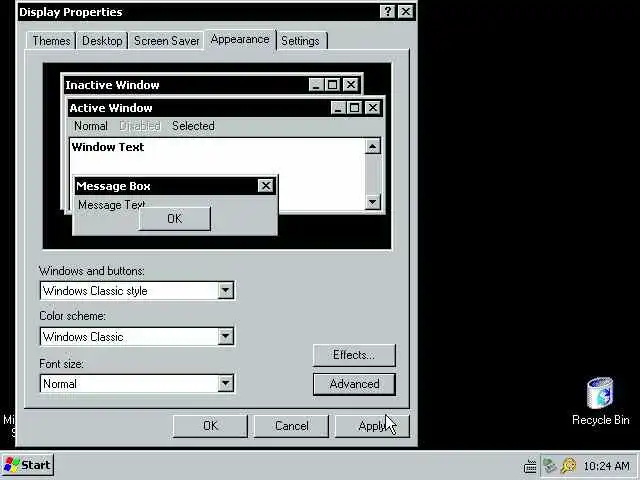Click the Normal menu item in preview
The width and height of the screenshot is (640, 480).
point(91,126)
